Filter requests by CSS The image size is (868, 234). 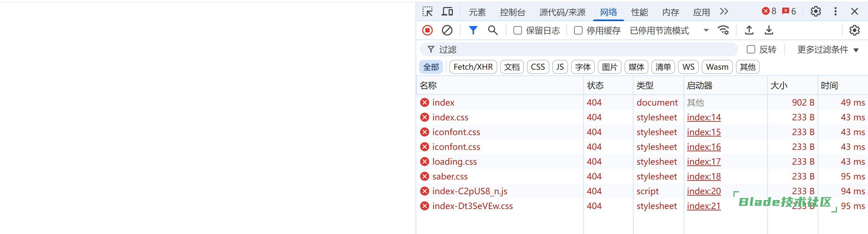coord(538,67)
